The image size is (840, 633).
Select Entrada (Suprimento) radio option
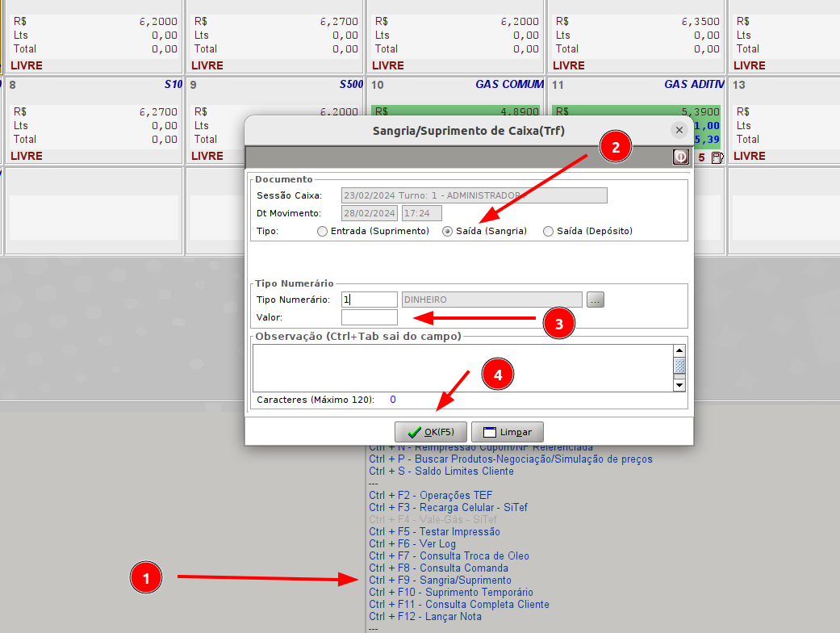[x=323, y=231]
